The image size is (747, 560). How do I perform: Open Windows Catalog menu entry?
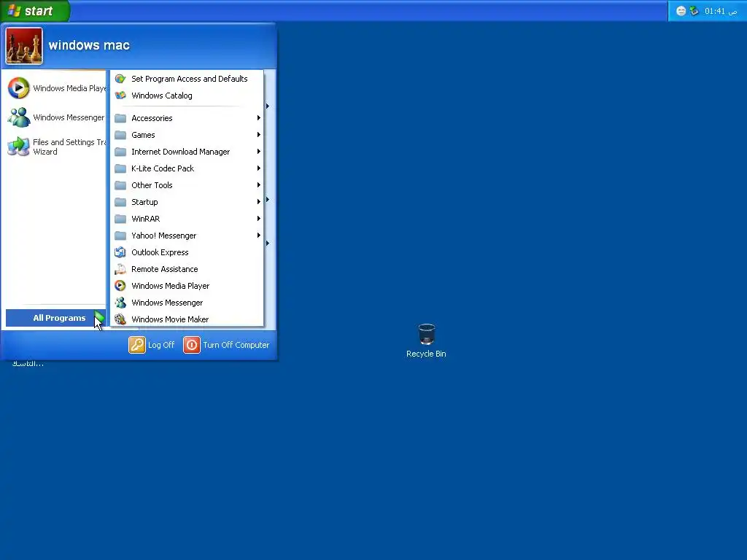[x=187, y=96]
